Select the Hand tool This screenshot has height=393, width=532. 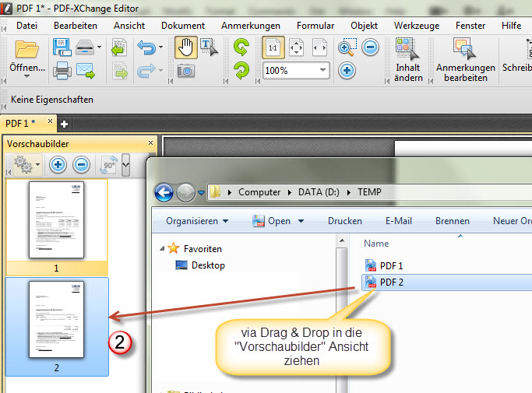coord(186,47)
